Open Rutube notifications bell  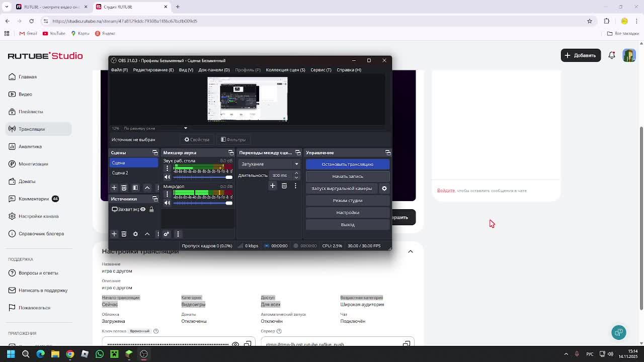[x=612, y=55]
